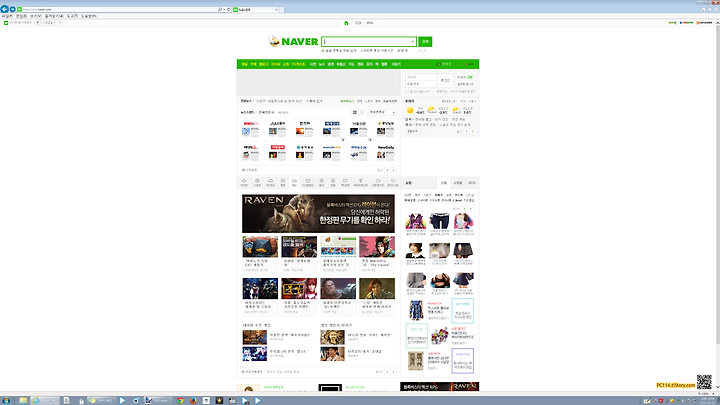Open the 도구 menu in the browser
The height and width of the screenshot is (405, 720).
72,16
